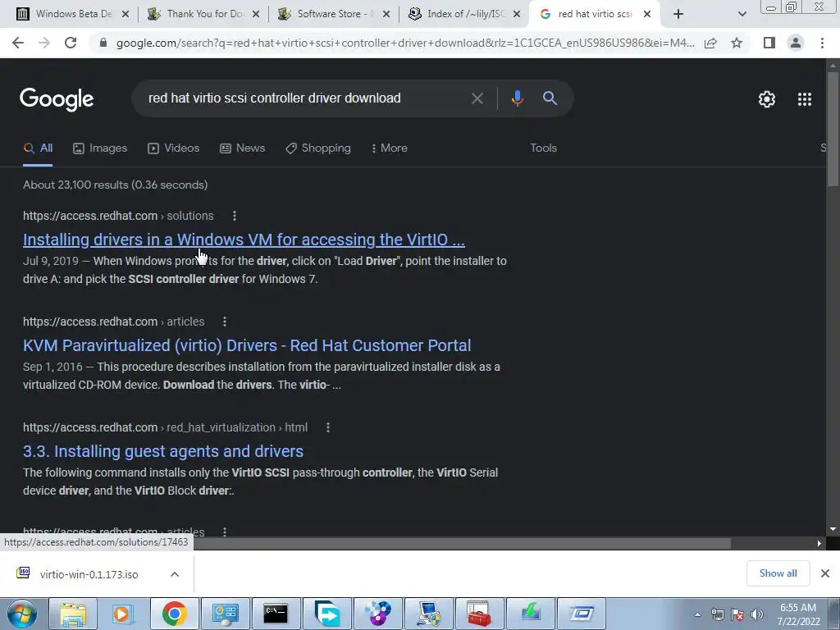
Task: Open the volume speaker tray icon
Action: pyautogui.click(x=757, y=614)
